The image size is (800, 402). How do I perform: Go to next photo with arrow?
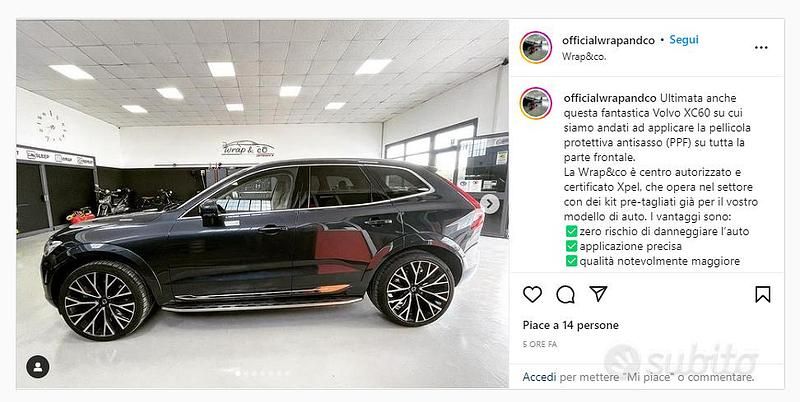pos(490,204)
